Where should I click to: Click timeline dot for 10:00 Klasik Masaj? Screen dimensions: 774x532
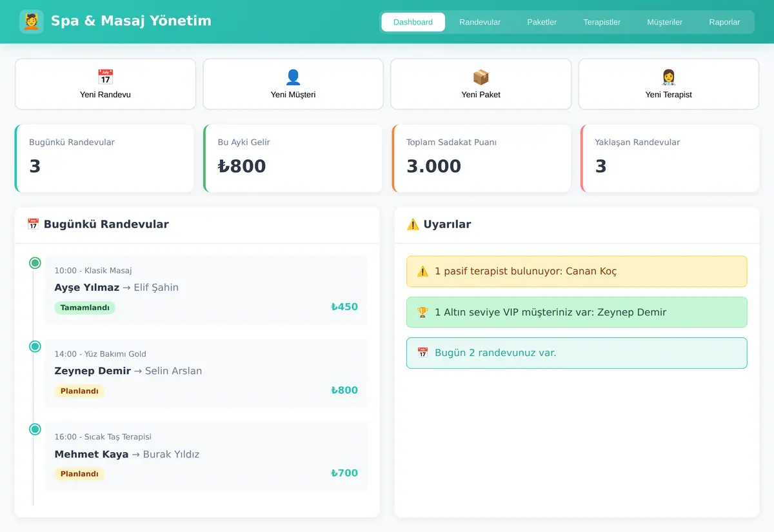pyautogui.click(x=35, y=263)
